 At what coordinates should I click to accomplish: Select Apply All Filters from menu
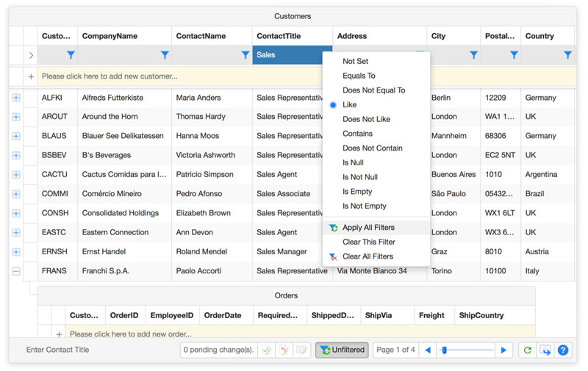pyautogui.click(x=368, y=228)
